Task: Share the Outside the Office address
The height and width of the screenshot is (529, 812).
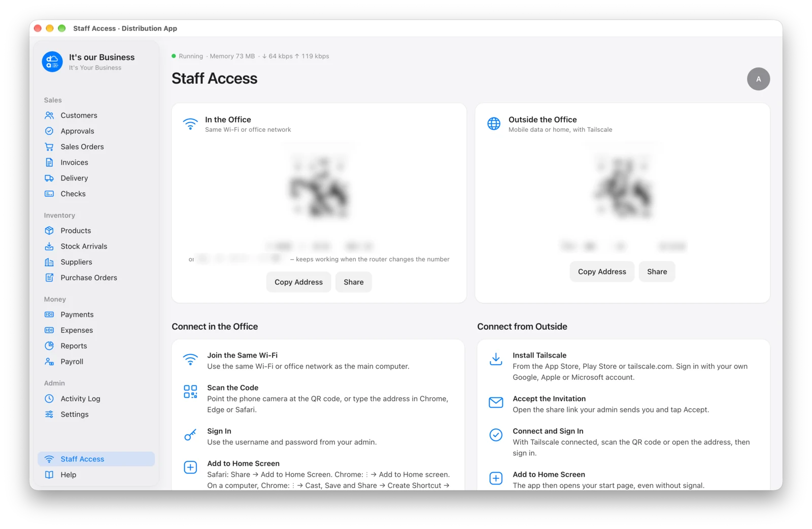Action: tap(657, 272)
